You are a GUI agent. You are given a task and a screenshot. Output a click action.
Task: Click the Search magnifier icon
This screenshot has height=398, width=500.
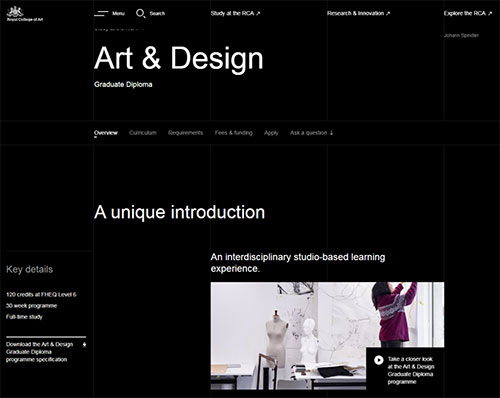point(140,13)
